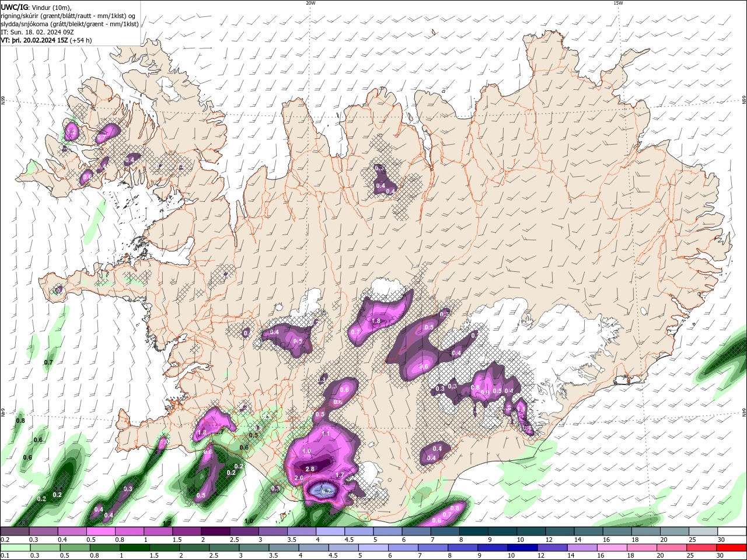The height and width of the screenshot is (560, 747).
Task: Select the pale green 0.1 swatch in rain scale
Action: point(15,548)
